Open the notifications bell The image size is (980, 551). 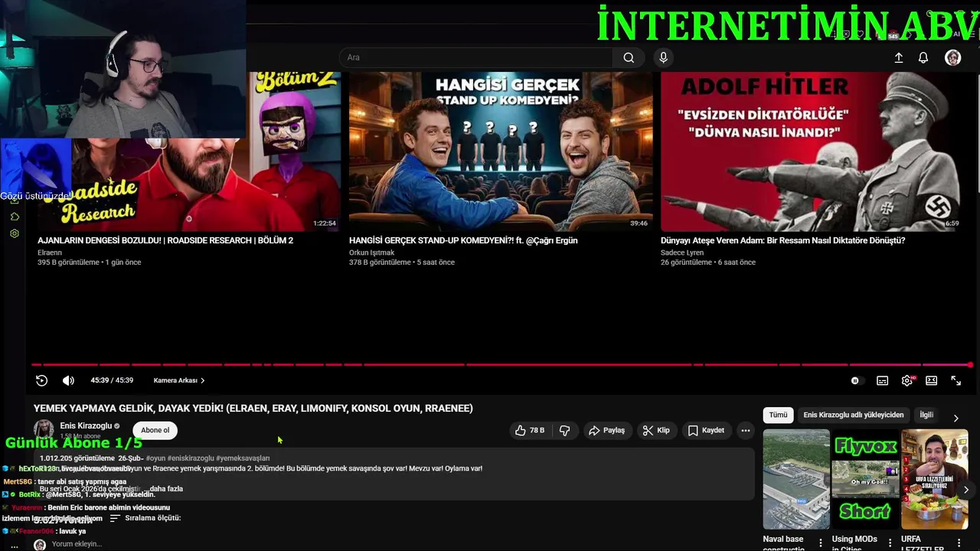pyautogui.click(x=923, y=57)
